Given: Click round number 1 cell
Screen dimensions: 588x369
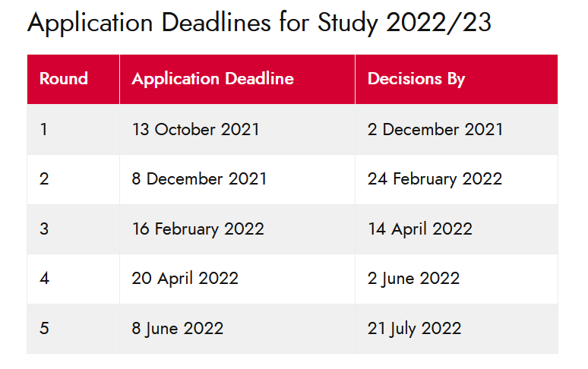Looking at the screenshot, I should 73,130.
